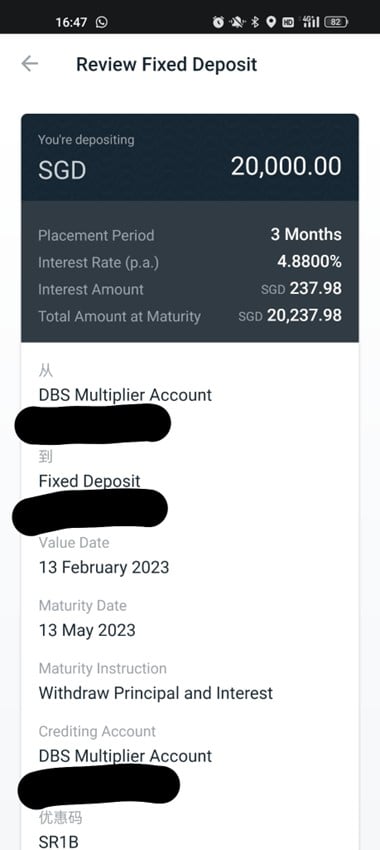The width and height of the screenshot is (380, 850).
Task: Tap the muted bell status icon
Action: pyautogui.click(x=237, y=22)
